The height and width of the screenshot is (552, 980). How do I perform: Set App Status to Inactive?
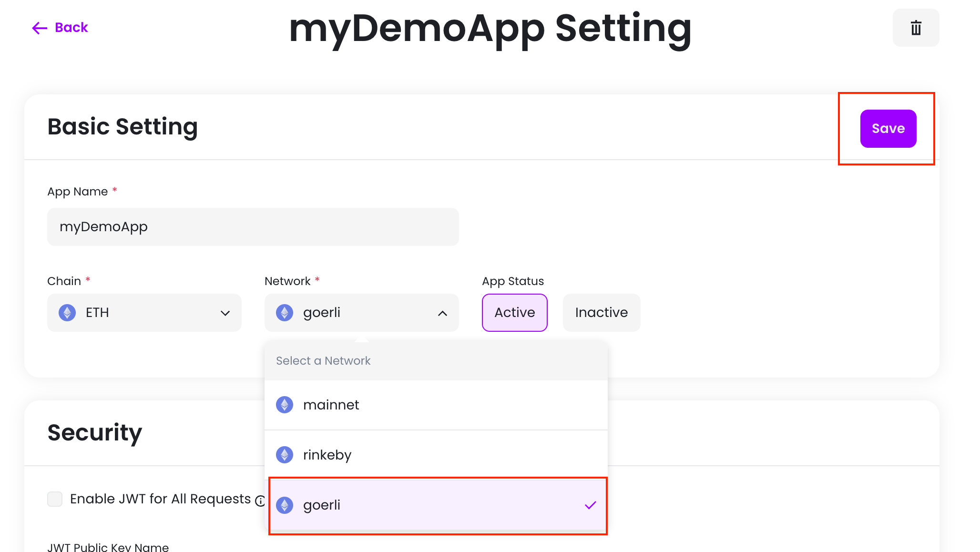point(601,313)
